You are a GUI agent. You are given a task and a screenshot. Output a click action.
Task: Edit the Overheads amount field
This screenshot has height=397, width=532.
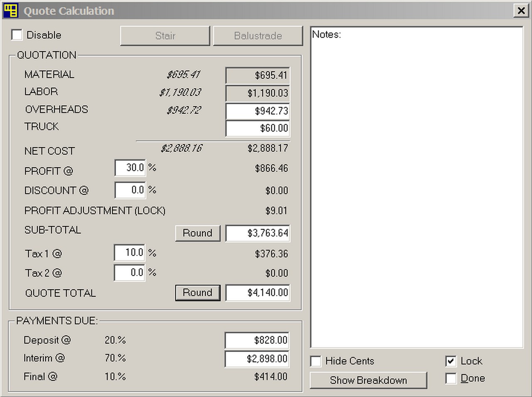coord(257,111)
